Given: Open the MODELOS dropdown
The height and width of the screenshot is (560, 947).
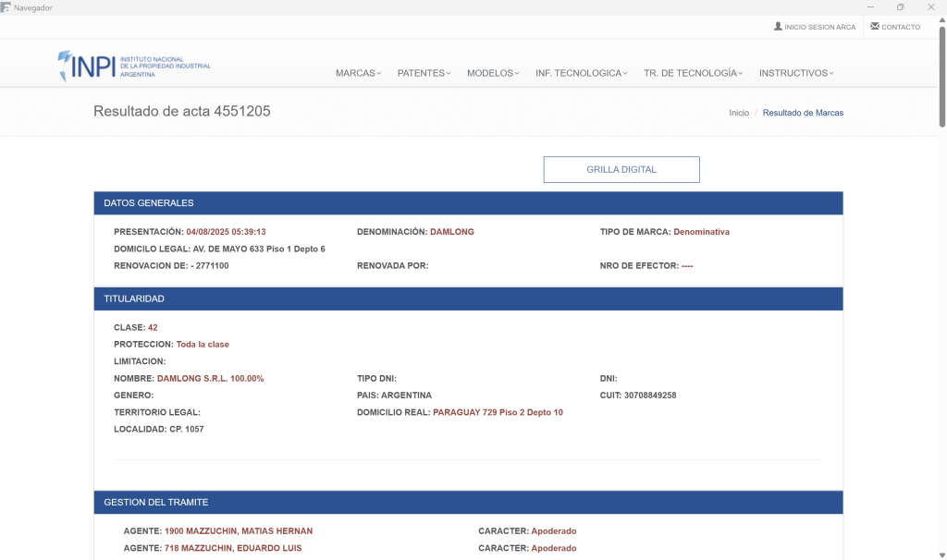Looking at the screenshot, I should coord(493,73).
